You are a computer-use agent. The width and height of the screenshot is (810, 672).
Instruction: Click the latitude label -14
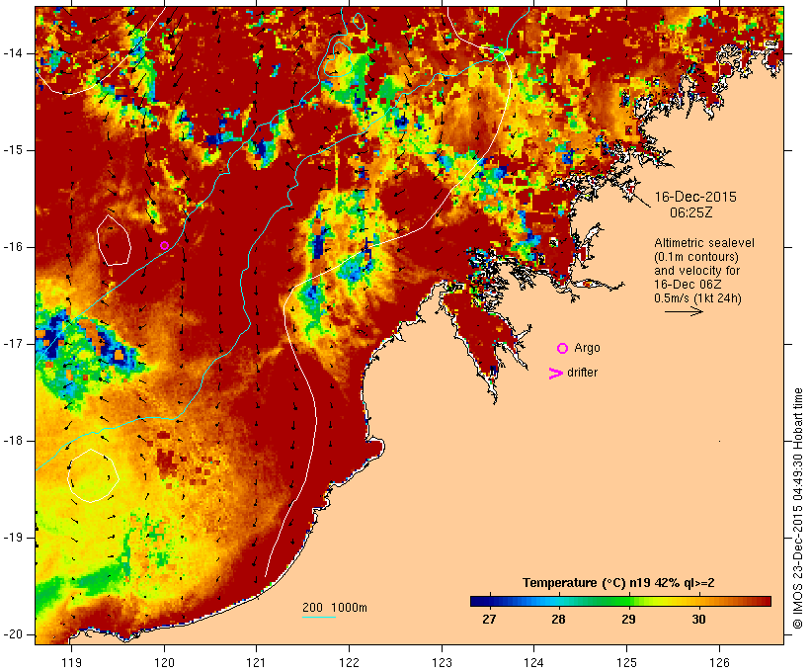[12, 53]
